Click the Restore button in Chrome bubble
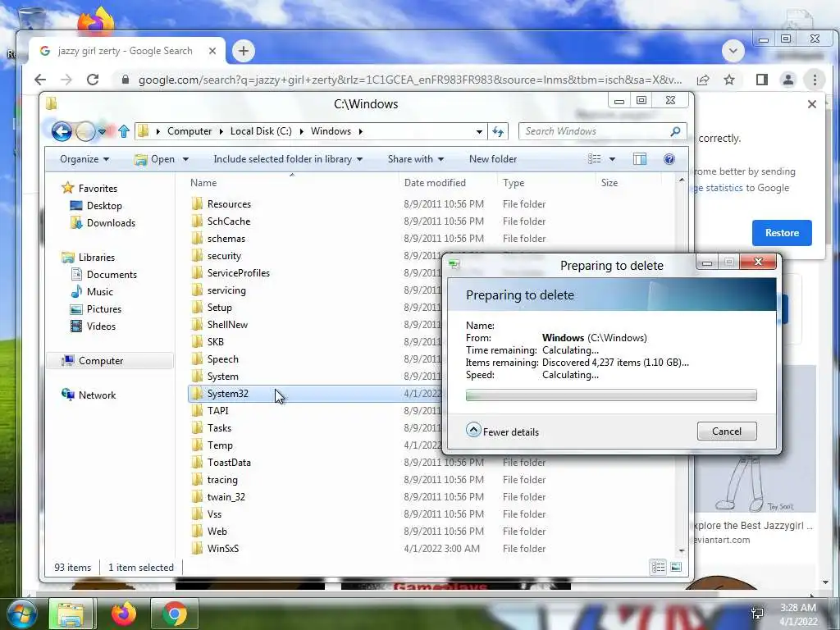 (782, 233)
